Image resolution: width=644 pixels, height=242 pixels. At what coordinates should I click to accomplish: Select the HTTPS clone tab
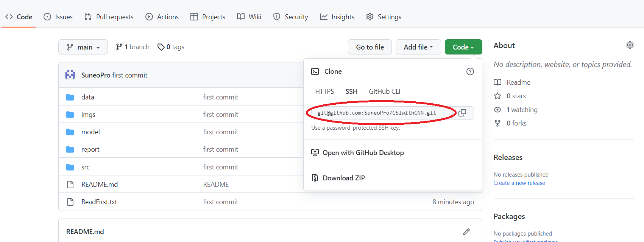(324, 92)
